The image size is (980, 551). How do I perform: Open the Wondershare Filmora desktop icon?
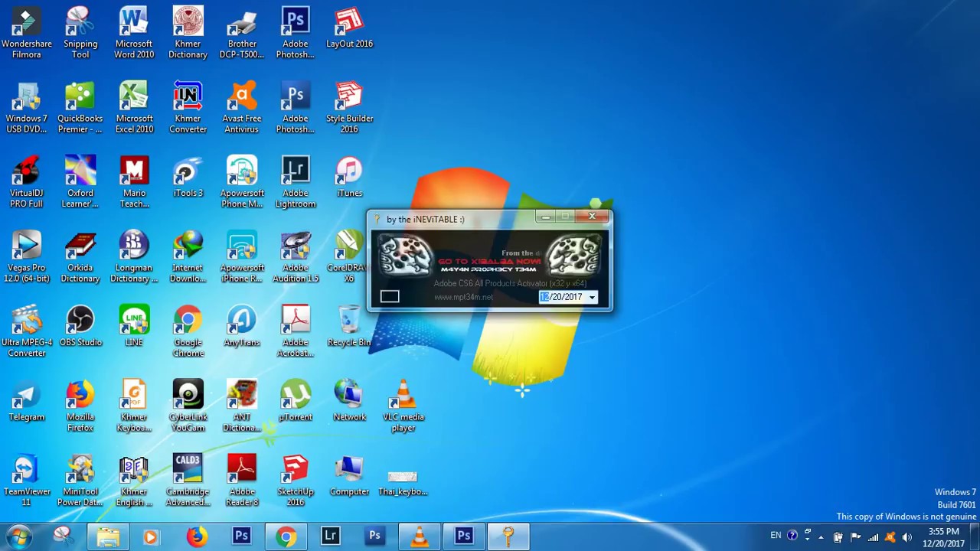27,33
